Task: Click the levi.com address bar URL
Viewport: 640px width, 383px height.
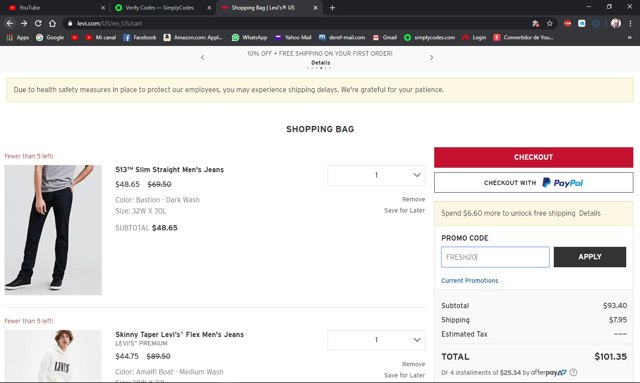Action: 109,23
